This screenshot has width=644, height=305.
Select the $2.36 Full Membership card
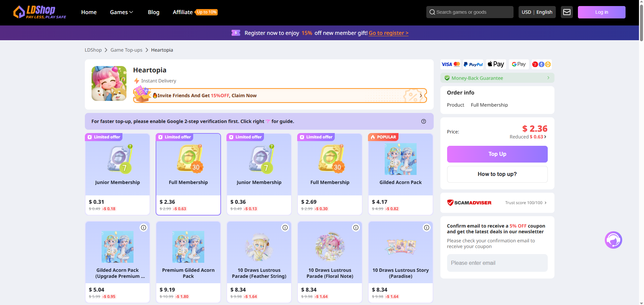[188, 174]
